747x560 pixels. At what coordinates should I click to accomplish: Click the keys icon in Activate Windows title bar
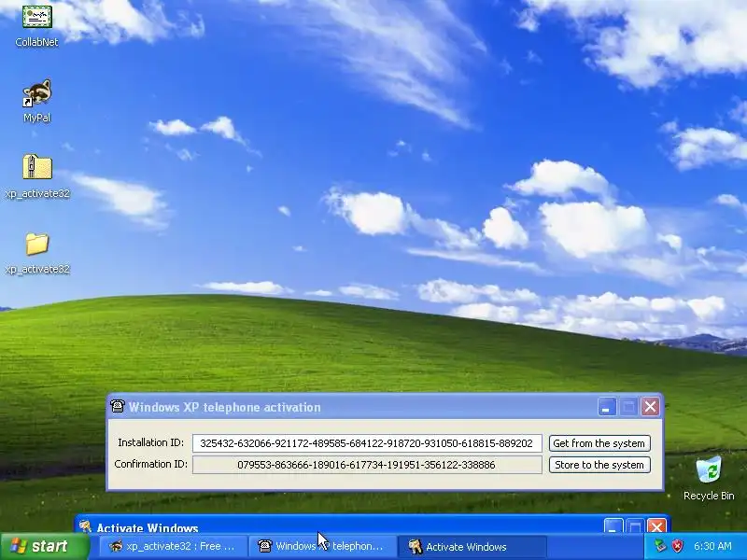[85, 525]
